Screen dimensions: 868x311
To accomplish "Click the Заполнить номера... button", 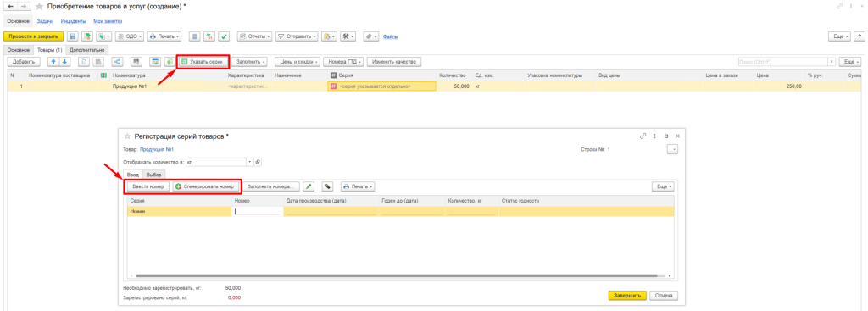I will 272,186.
